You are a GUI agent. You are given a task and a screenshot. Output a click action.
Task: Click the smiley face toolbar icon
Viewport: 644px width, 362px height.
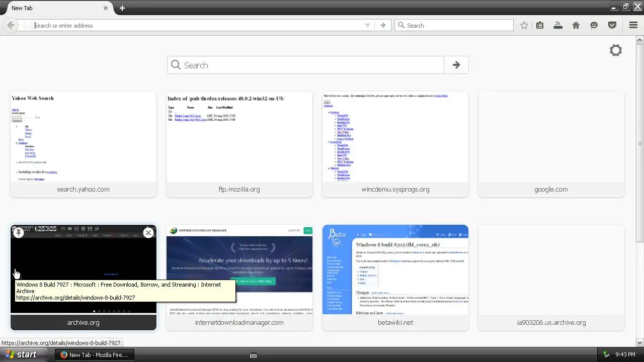pos(594,25)
